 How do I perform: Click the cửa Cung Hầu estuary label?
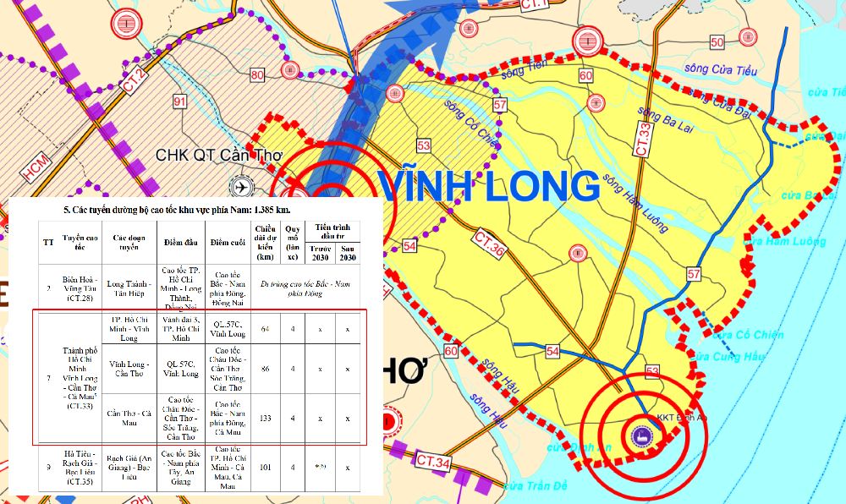(x=727, y=356)
